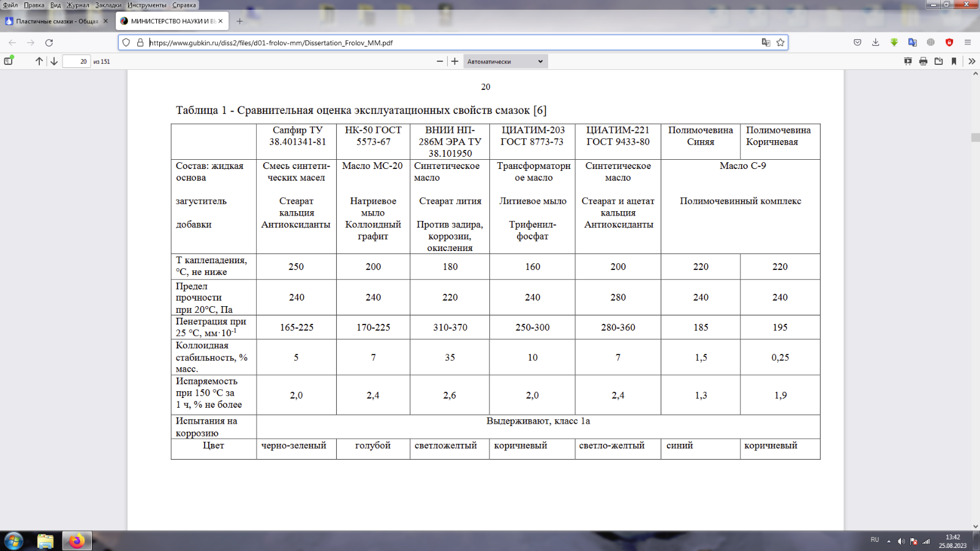This screenshot has width=980, height=551.
Task: Click the URL address bar
Action: 452,43
